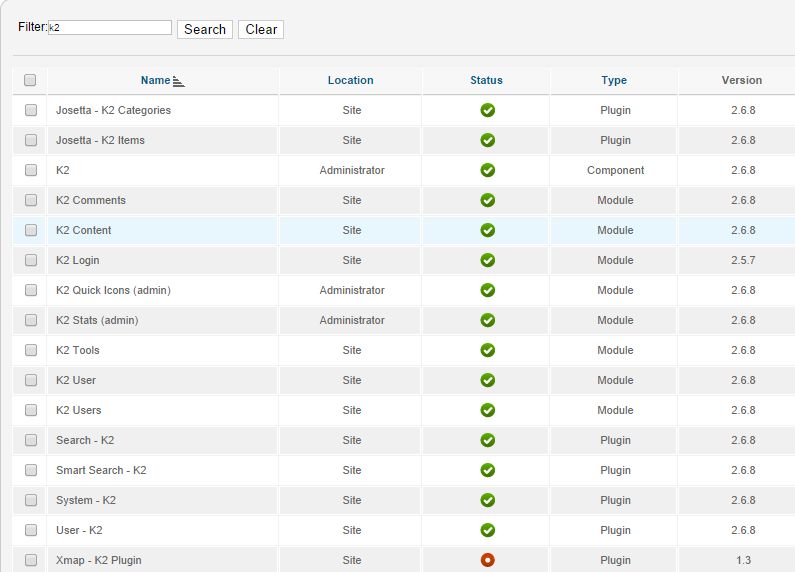Click the Version column header
Viewport: 795px width, 572px height.
742,80
